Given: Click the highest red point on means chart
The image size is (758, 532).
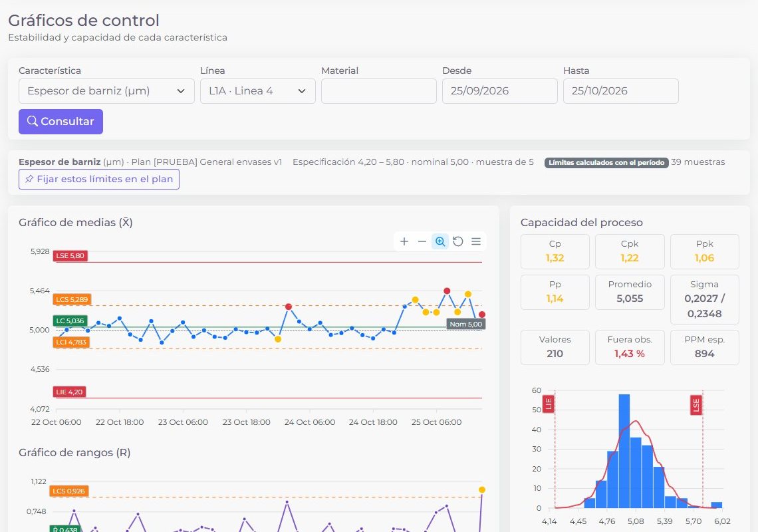Looking at the screenshot, I should click(x=447, y=291).
